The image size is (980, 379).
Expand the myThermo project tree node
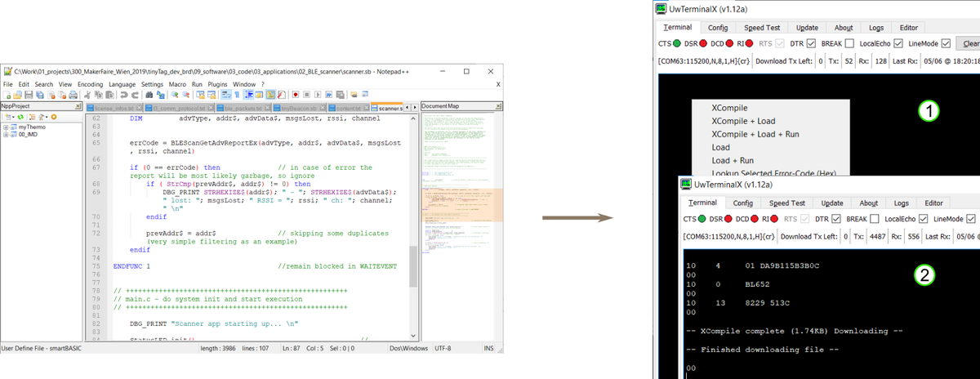tap(6, 127)
